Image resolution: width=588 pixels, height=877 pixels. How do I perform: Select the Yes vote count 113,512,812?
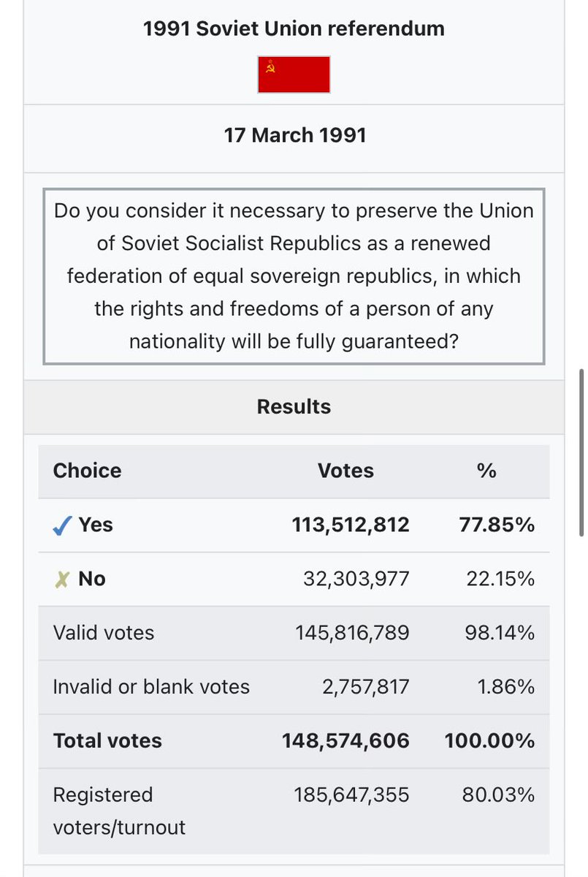[x=351, y=525]
